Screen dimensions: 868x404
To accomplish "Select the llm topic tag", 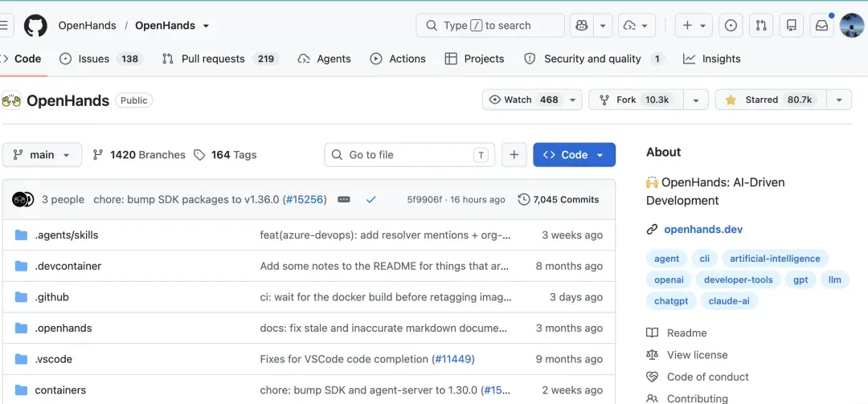I will (x=835, y=280).
